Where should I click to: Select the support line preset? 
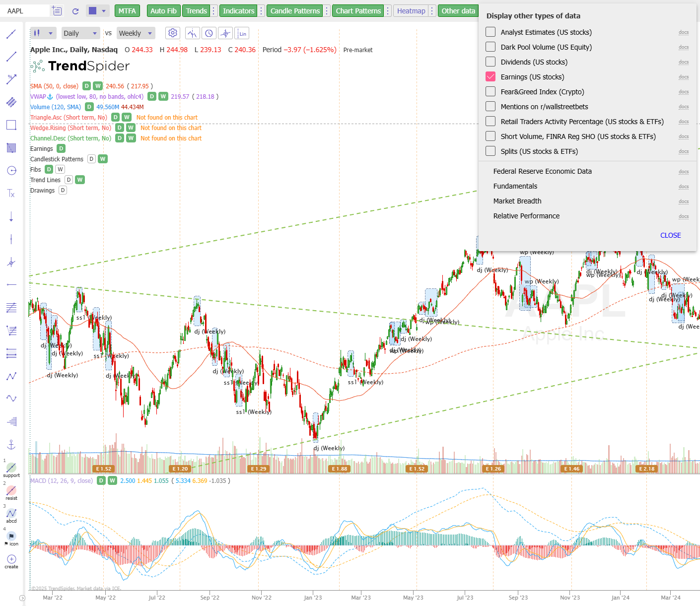click(11, 470)
